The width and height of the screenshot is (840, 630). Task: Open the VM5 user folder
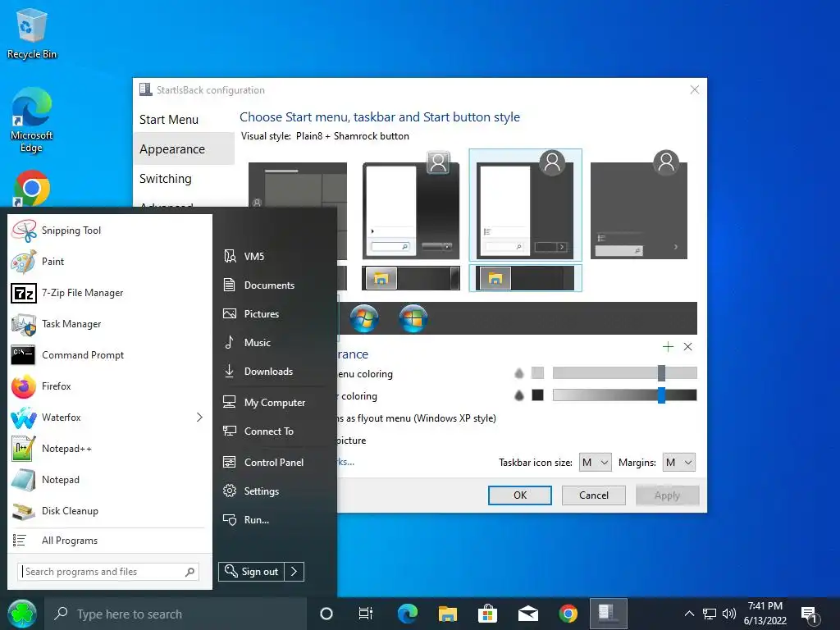pos(273,256)
